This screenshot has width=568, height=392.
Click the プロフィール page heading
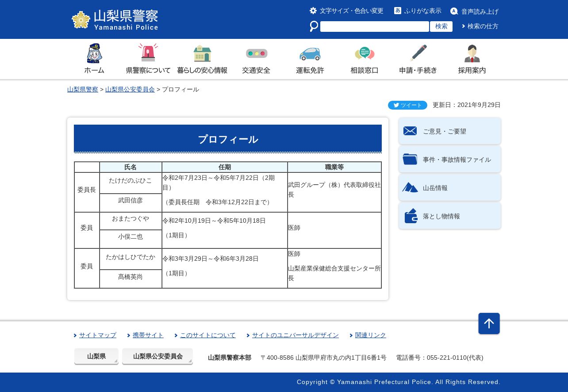pyautogui.click(x=228, y=139)
